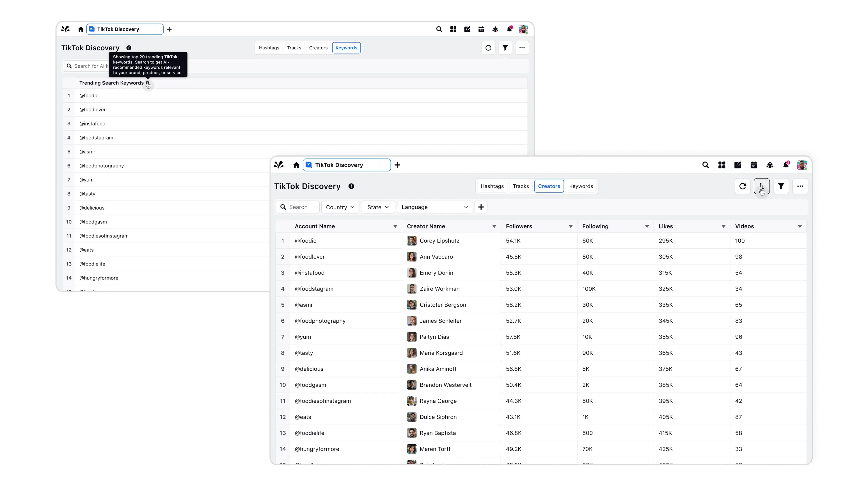Go home via house icon in front window
868x486 pixels.
click(x=296, y=165)
